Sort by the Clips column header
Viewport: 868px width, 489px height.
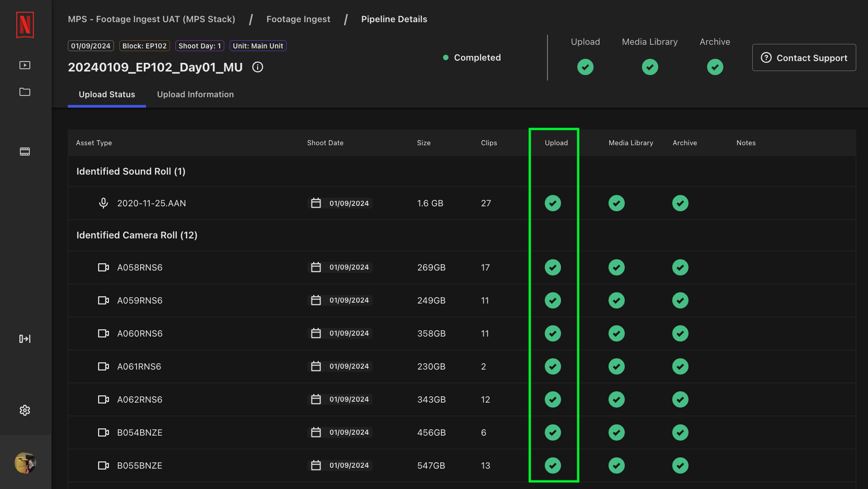pos(489,143)
